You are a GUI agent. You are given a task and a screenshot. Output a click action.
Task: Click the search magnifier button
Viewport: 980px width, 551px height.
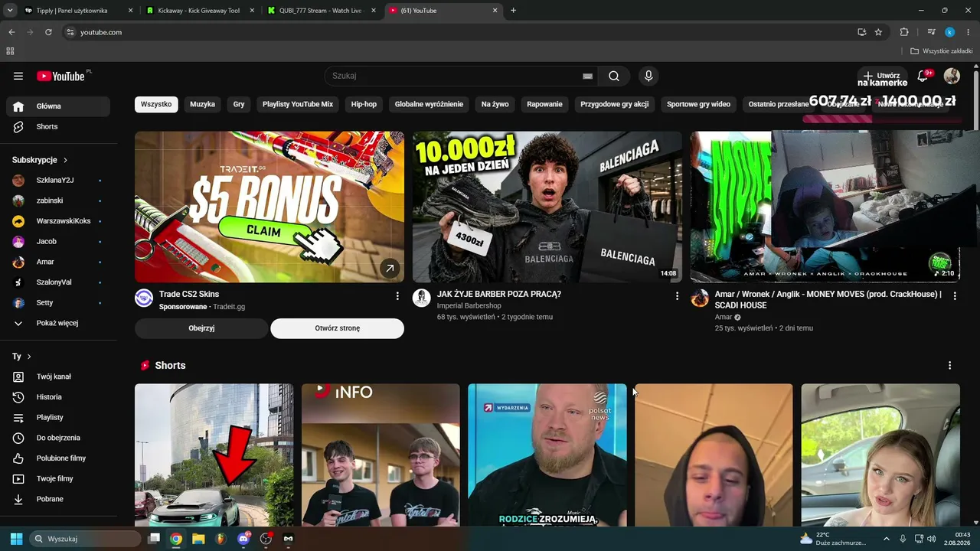click(x=614, y=76)
